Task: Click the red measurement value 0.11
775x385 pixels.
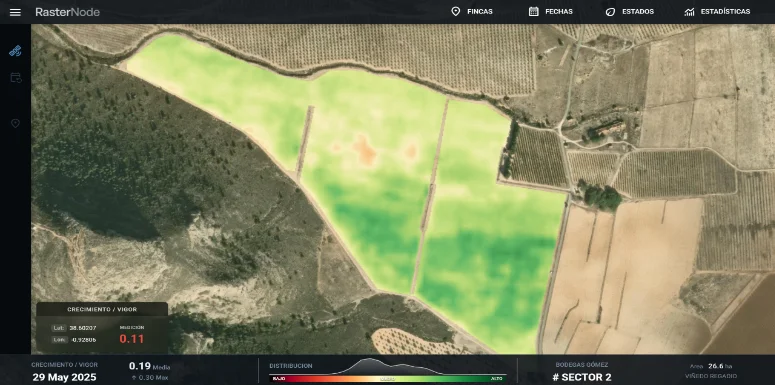Action: tap(131, 339)
